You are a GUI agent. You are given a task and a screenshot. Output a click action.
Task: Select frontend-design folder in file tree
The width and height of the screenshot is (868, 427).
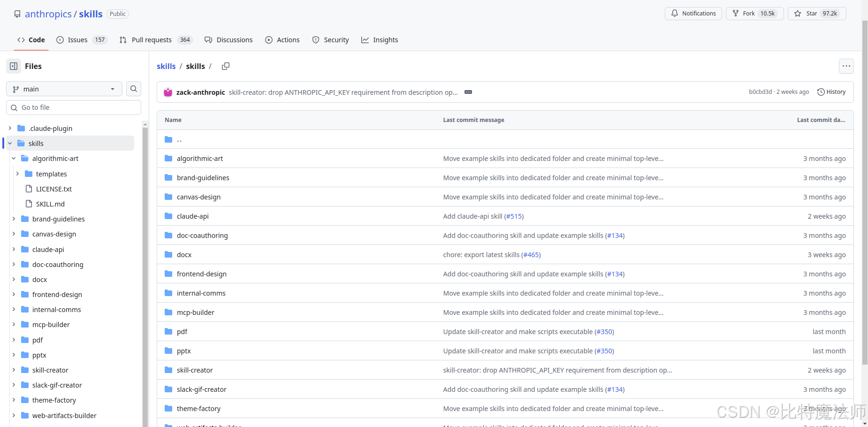coord(57,294)
